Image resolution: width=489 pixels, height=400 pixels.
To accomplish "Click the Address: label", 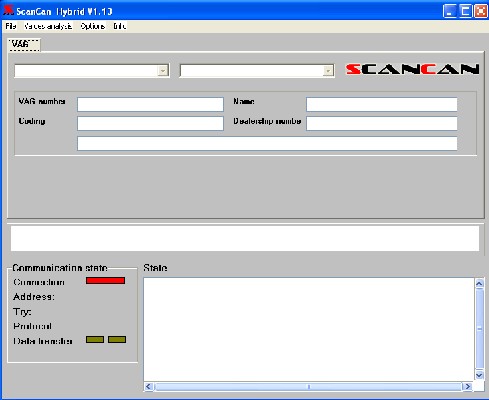I will 34,297.
